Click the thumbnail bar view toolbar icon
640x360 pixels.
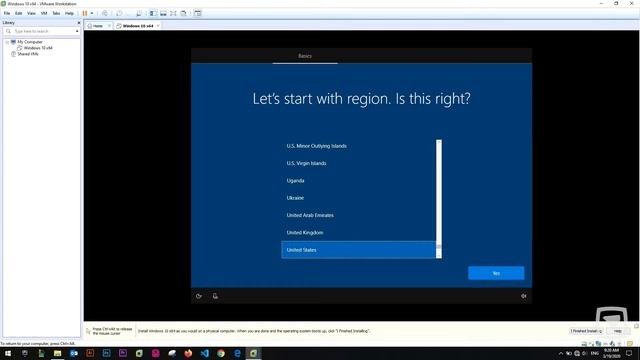click(x=163, y=13)
